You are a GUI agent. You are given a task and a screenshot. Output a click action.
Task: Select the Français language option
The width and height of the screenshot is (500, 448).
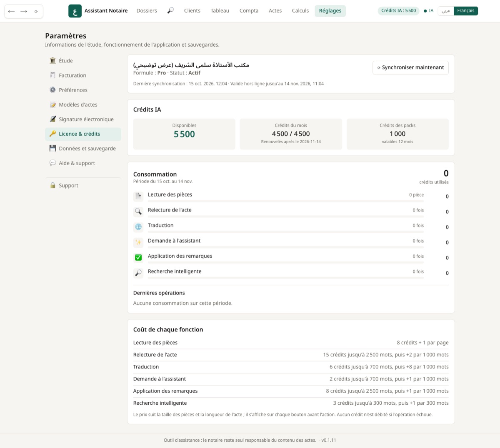[x=466, y=11]
